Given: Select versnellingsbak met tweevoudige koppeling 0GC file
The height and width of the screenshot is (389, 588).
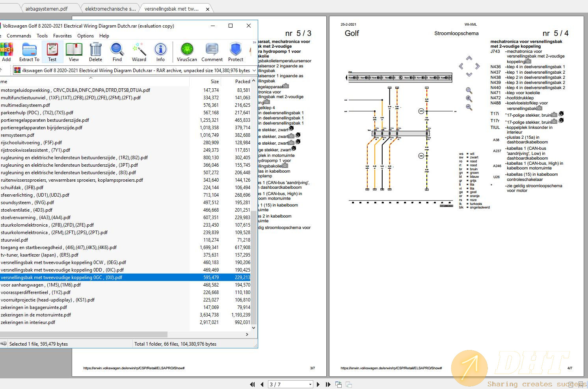Looking at the screenshot, I should (125, 277).
